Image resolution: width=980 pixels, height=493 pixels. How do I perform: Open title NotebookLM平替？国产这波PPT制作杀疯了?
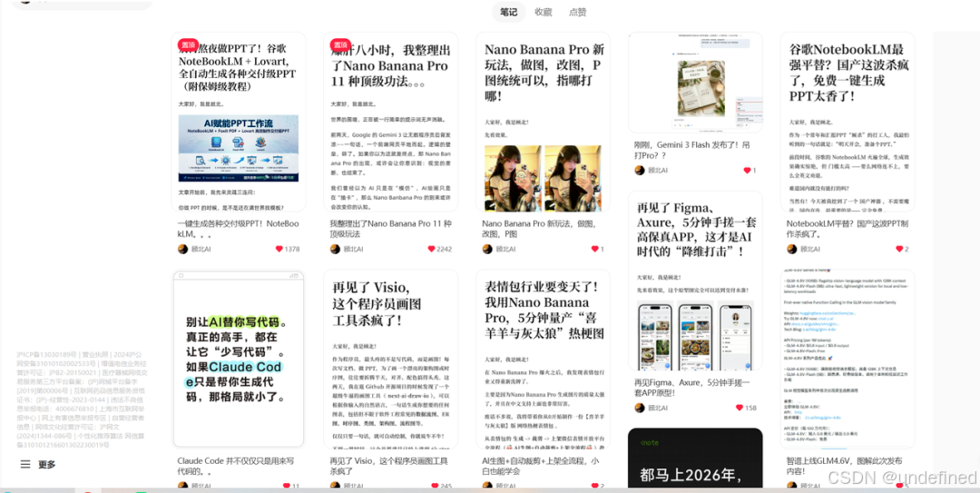pyautogui.click(x=847, y=229)
